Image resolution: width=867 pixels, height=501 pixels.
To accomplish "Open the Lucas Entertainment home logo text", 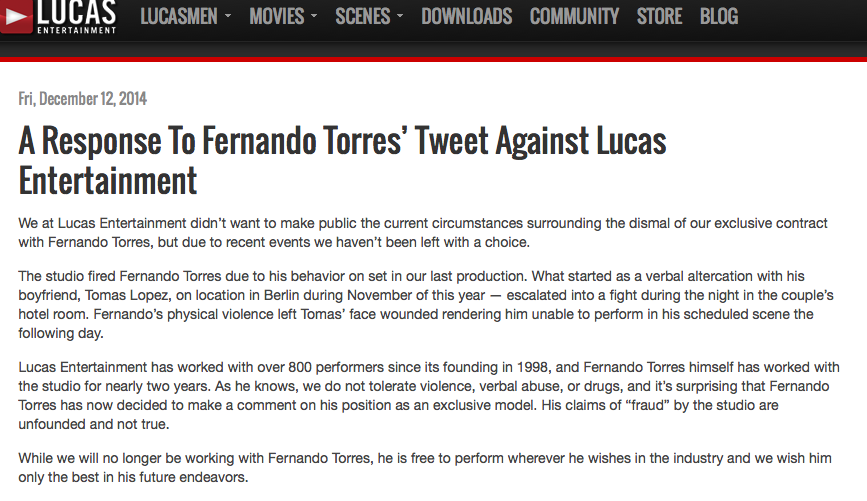I will 77,17.
